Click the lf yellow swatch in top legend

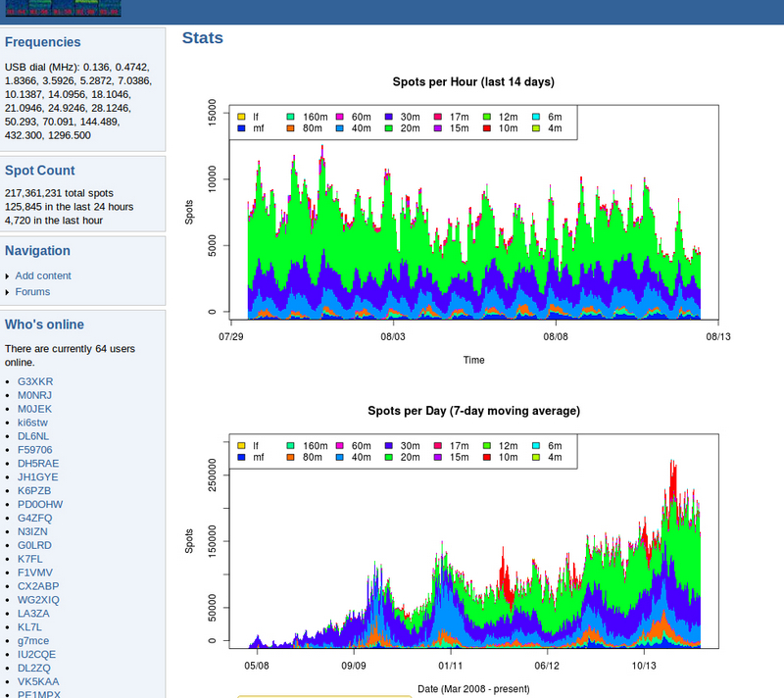pyautogui.click(x=241, y=117)
